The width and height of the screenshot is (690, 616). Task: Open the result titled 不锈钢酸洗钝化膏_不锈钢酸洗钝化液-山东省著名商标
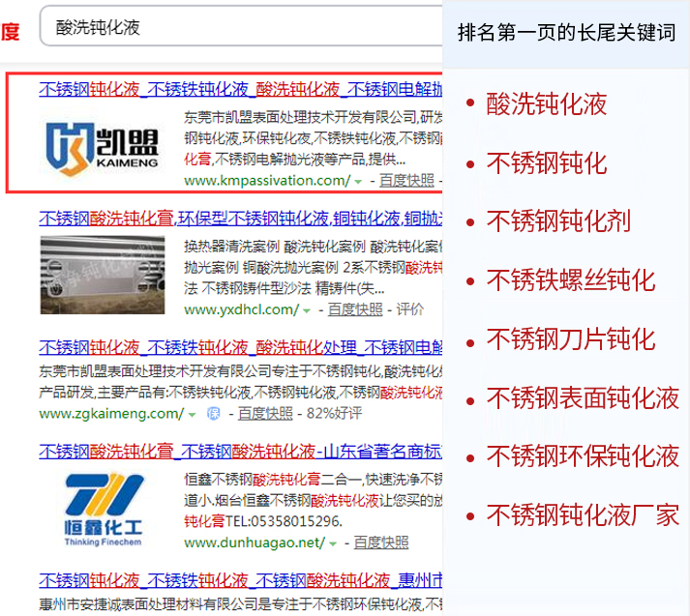(240, 452)
